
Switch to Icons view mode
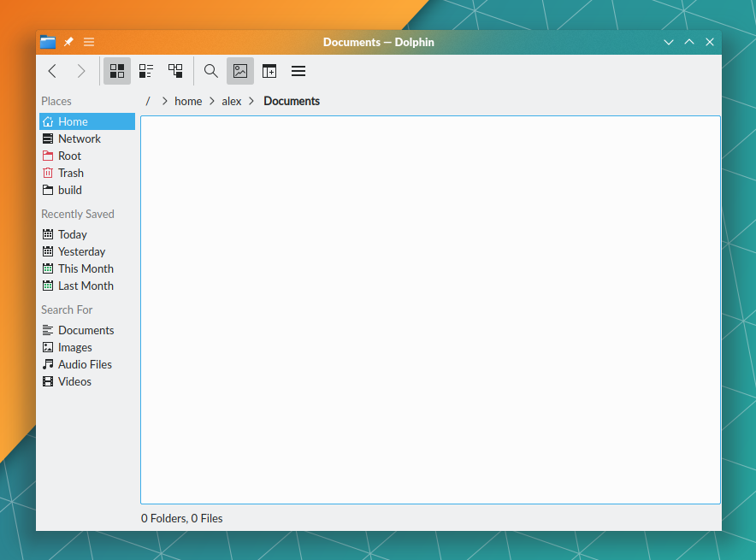pos(117,71)
